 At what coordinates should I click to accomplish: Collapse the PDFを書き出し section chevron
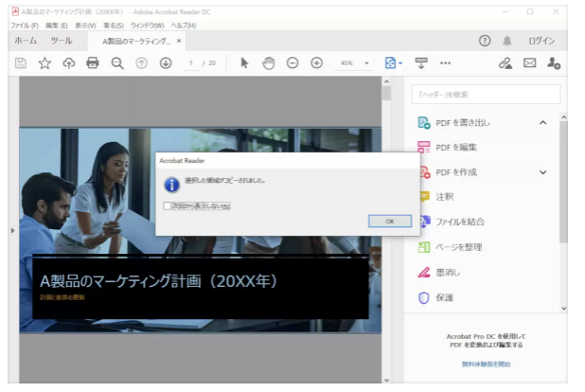[543, 122]
